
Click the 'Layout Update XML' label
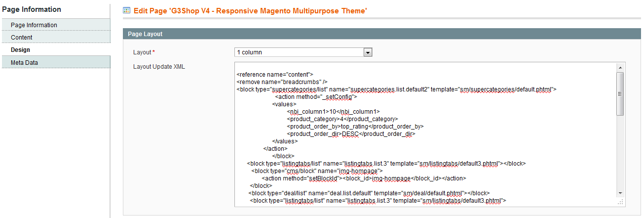click(159, 66)
